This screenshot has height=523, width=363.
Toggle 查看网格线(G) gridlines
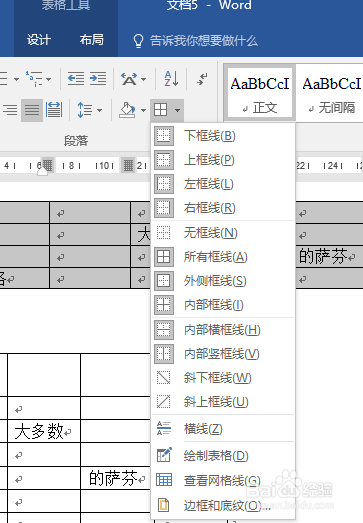(x=223, y=480)
